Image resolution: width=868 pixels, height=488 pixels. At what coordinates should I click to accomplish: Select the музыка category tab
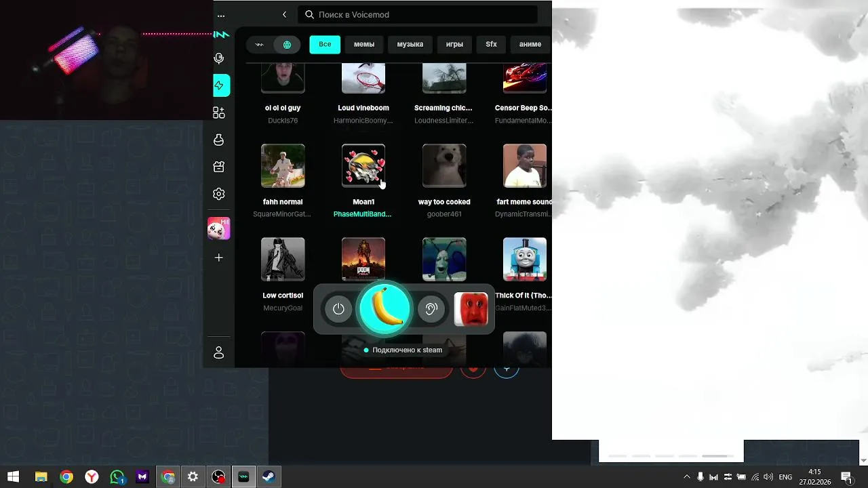pos(410,44)
